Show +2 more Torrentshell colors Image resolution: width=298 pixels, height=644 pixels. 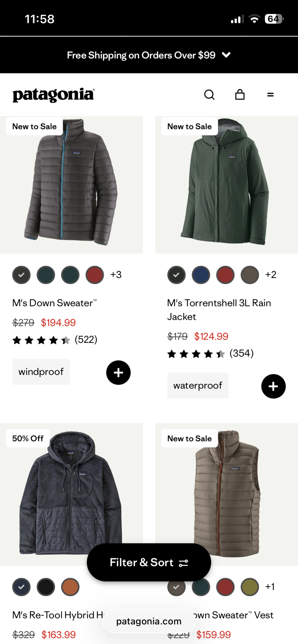tap(271, 275)
